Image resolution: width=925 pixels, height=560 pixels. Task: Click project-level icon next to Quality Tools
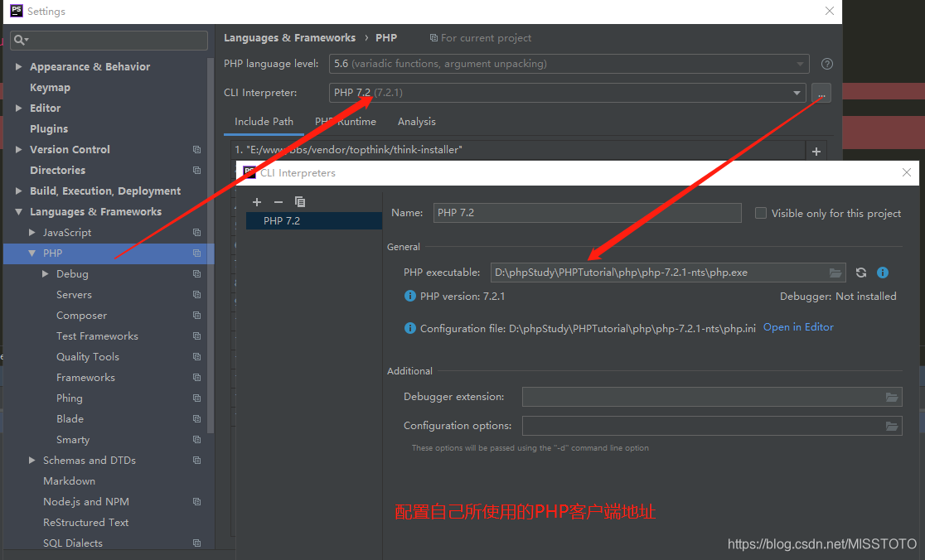click(197, 357)
